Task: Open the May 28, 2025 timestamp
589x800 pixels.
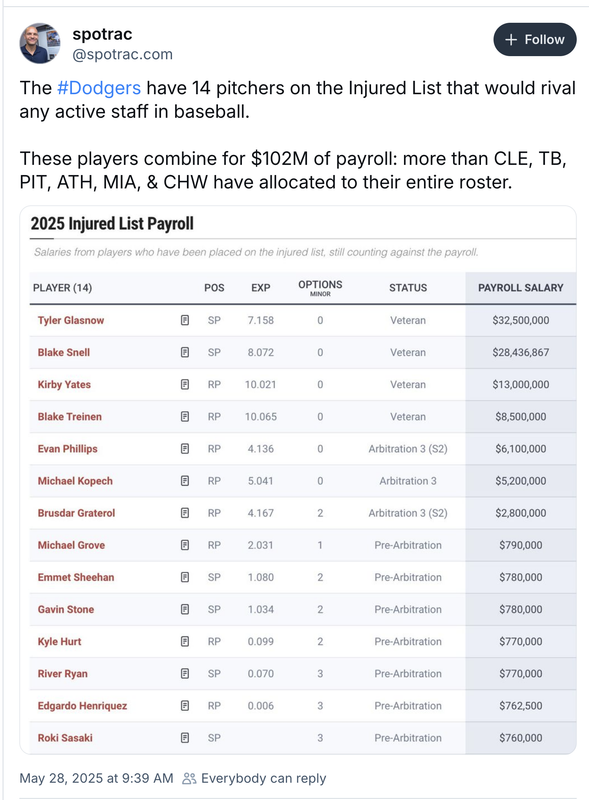Action: point(96,779)
